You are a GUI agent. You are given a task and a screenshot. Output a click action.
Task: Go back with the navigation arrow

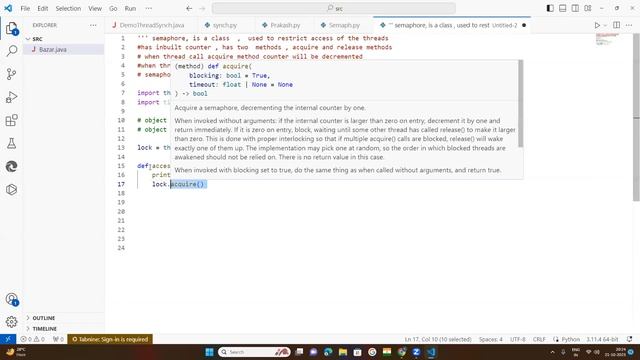189,8
